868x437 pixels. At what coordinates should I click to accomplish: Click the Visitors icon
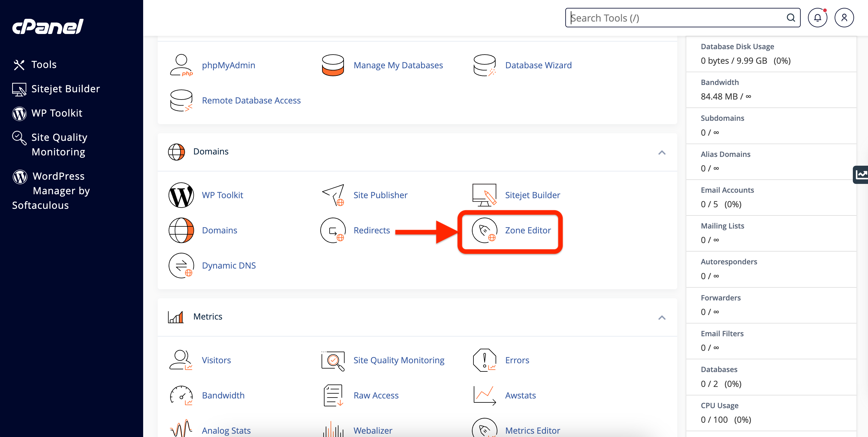coord(181,360)
